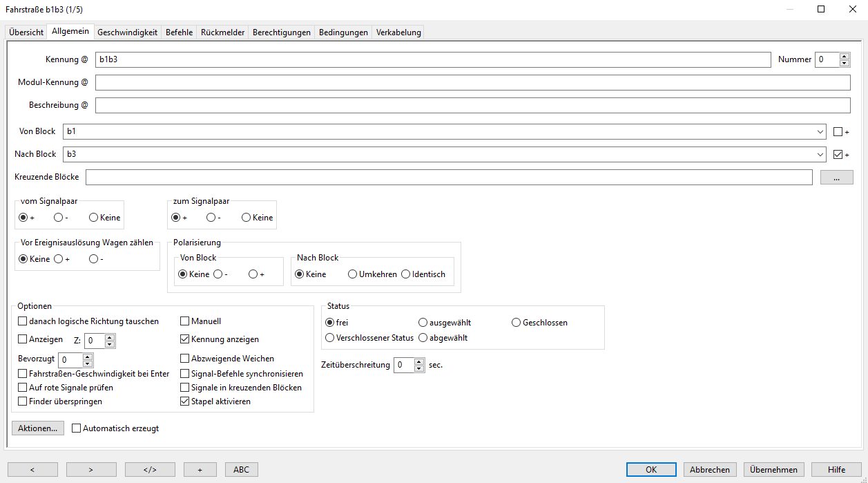
Task: Open crossing blocks selector (...) button
Action: click(837, 178)
